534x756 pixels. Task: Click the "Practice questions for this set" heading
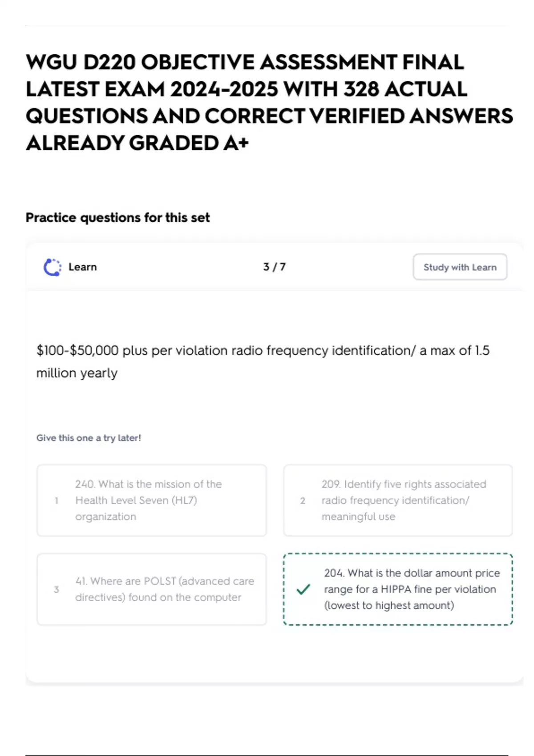117,217
